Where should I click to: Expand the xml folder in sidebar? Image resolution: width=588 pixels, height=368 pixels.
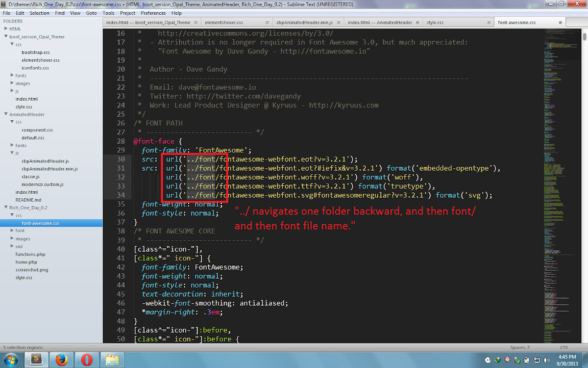click(x=12, y=246)
